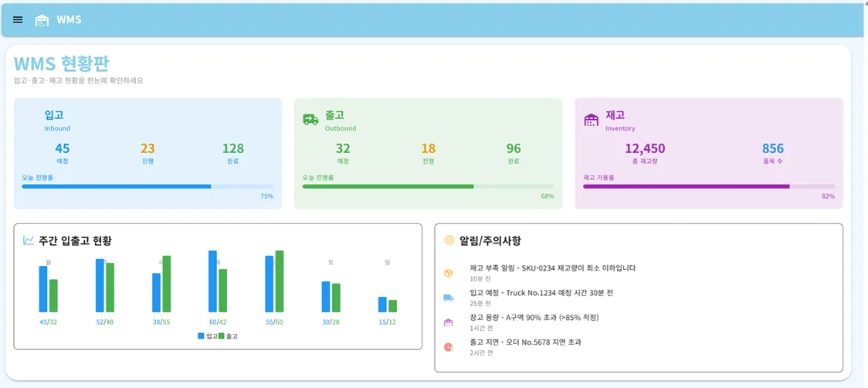Open the Truck No.1234 입고 예정 notification

(x=541, y=293)
